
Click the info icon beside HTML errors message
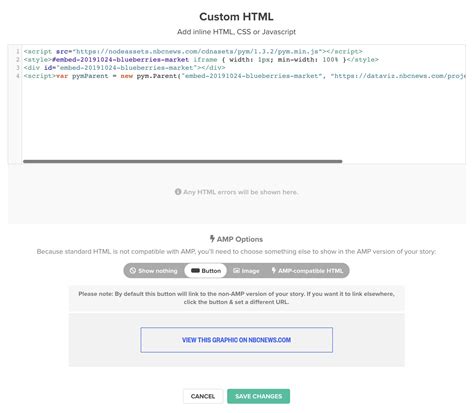pos(178,192)
